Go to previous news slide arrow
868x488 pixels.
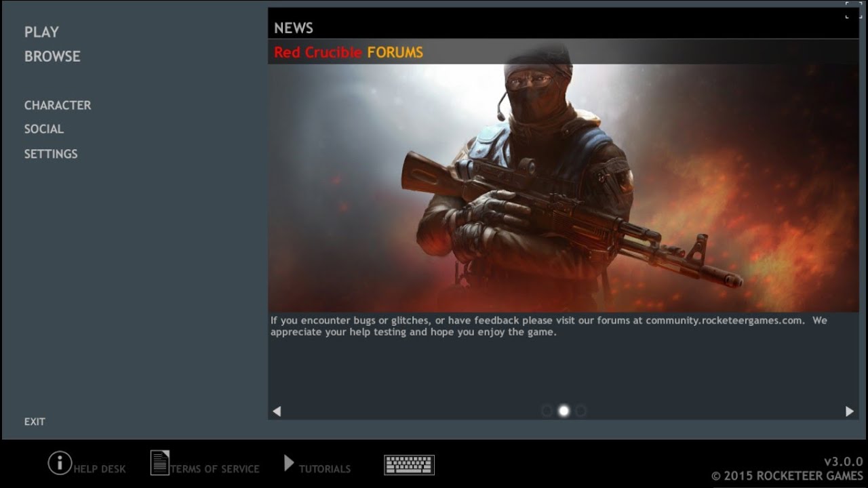point(277,411)
